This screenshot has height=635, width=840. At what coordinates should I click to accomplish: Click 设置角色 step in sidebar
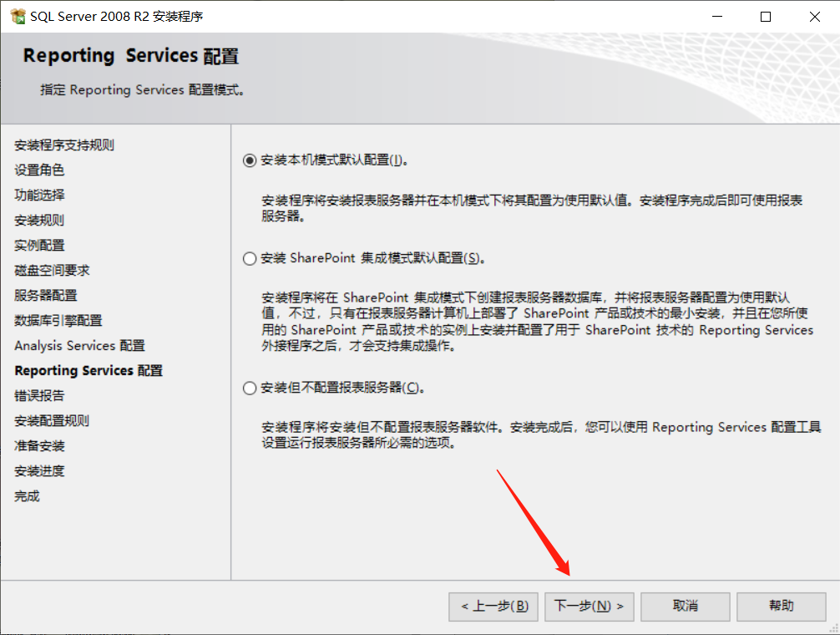[x=39, y=170]
